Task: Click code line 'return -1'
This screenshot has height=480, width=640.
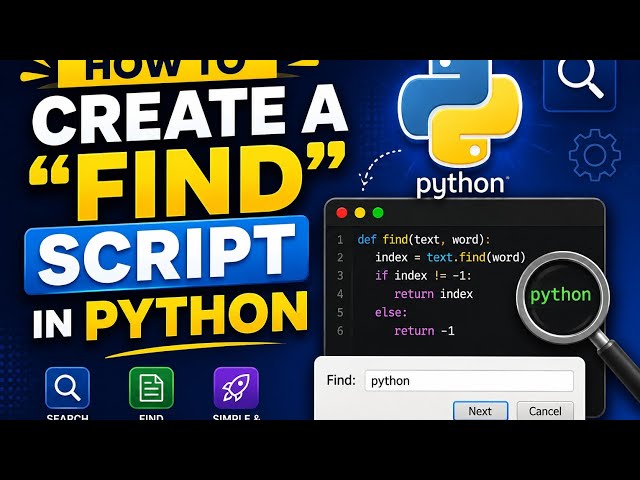Action: coord(424,331)
